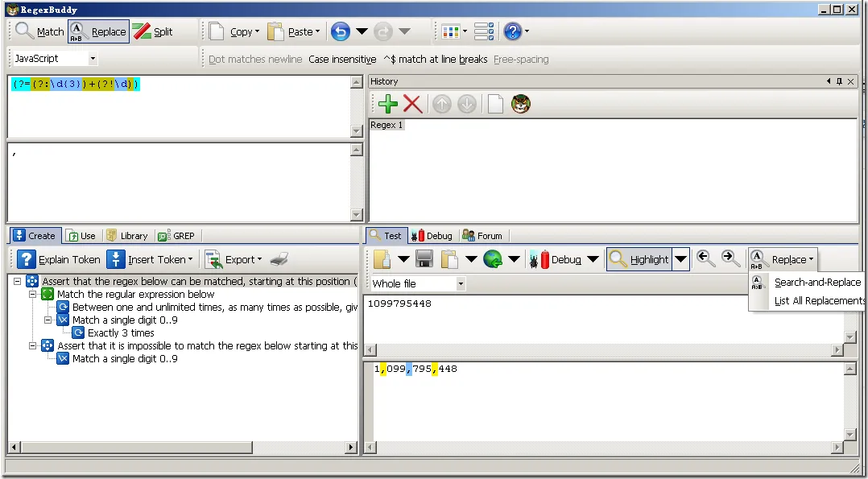
Task: Click the History move up arrow
Action: point(441,104)
